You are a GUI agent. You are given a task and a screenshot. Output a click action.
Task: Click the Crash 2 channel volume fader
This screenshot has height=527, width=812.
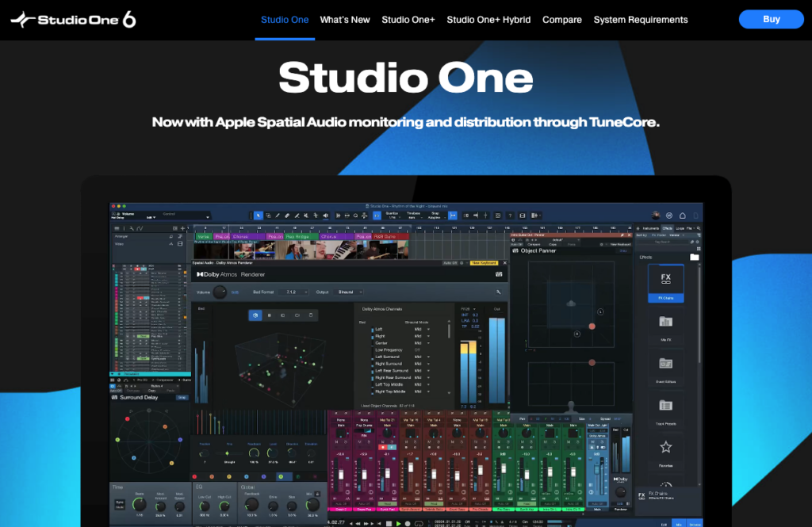341,475
